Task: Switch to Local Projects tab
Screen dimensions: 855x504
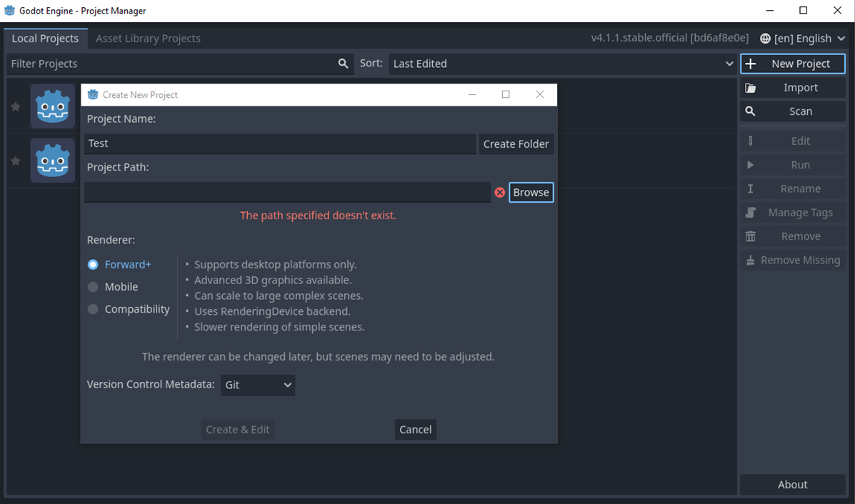Action: [45, 39]
